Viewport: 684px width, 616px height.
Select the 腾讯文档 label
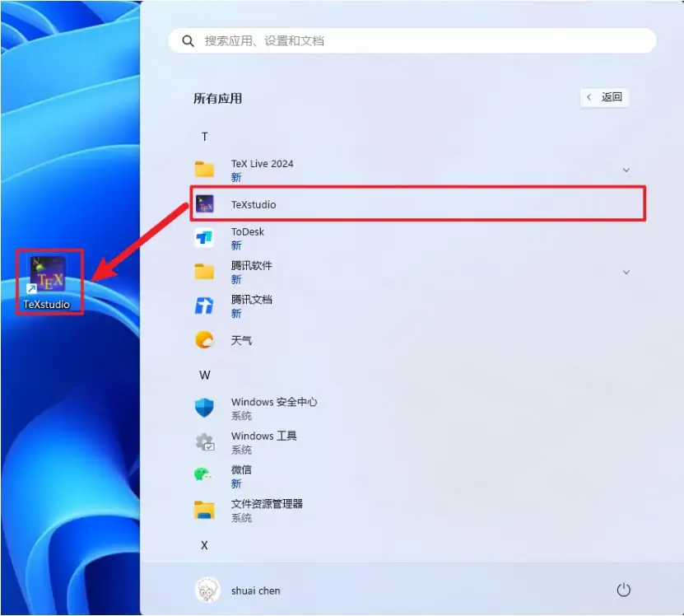[x=251, y=300]
